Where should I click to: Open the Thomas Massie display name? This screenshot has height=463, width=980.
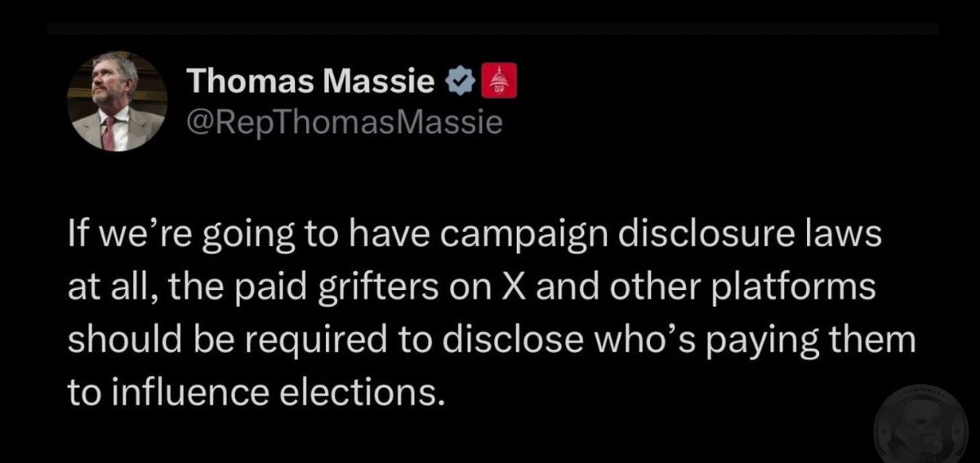[x=311, y=82]
